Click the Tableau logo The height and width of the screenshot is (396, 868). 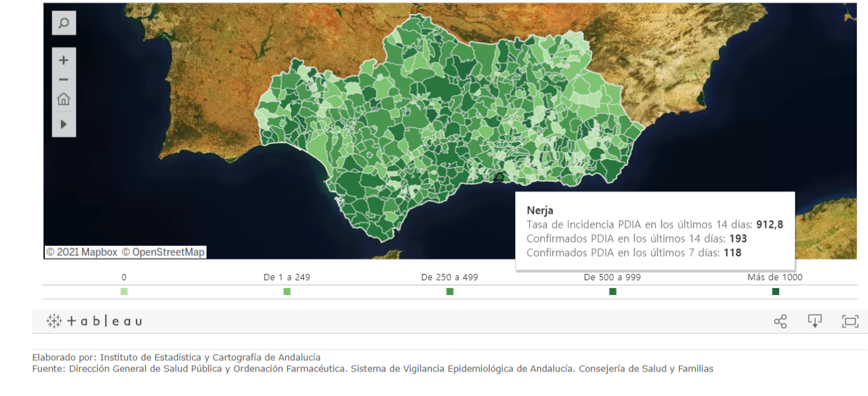point(94,321)
